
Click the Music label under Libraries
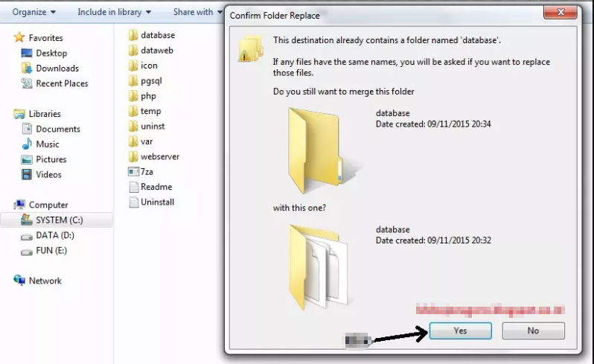point(48,144)
